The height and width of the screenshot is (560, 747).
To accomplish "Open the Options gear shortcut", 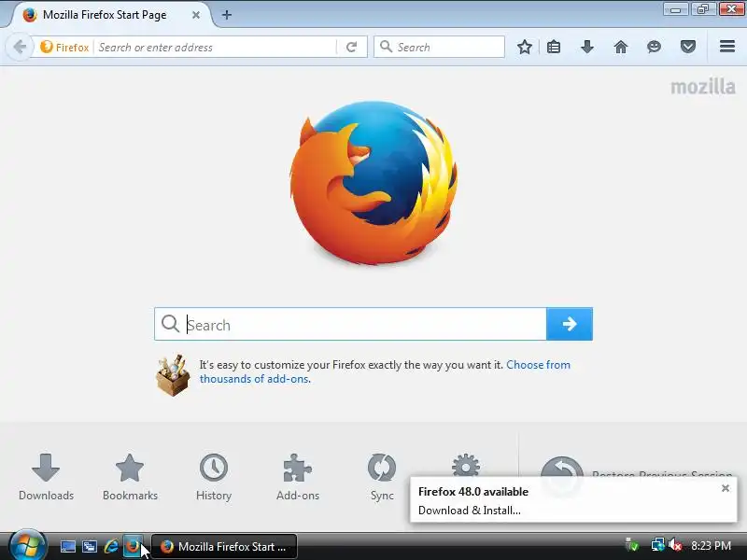I will (x=466, y=466).
